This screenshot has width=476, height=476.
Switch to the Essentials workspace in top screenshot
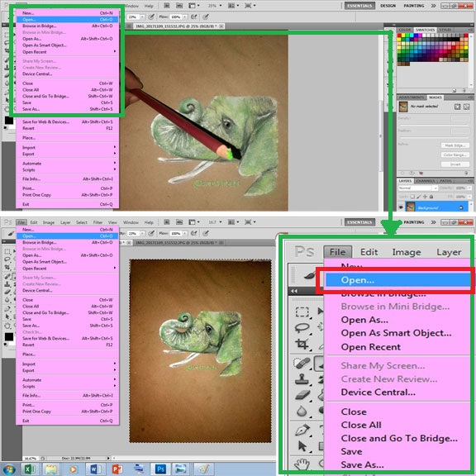tap(359, 6)
